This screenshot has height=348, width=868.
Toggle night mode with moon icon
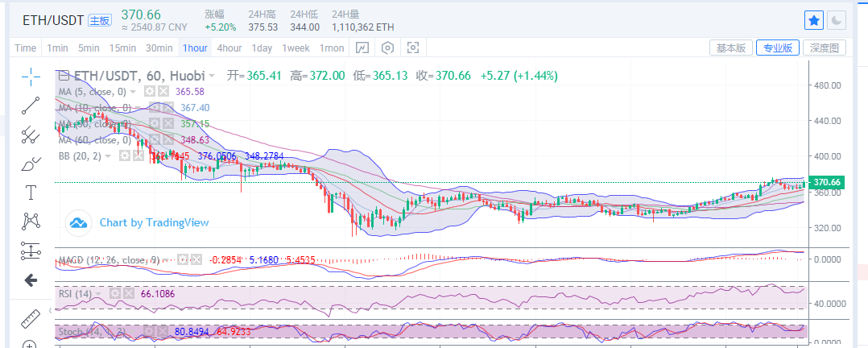coord(837,19)
